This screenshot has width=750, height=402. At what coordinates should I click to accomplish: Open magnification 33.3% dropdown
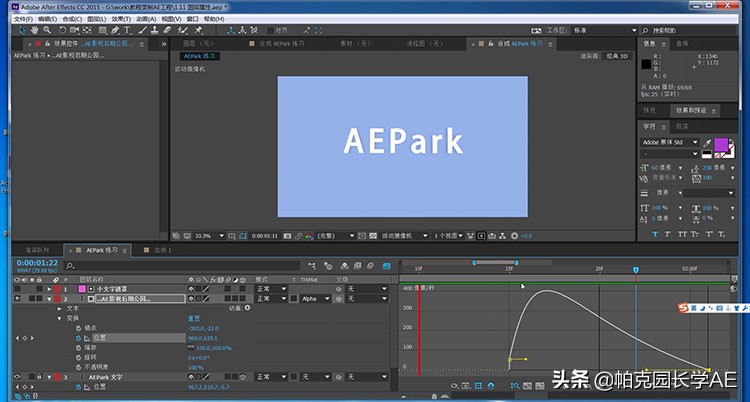[x=210, y=236]
